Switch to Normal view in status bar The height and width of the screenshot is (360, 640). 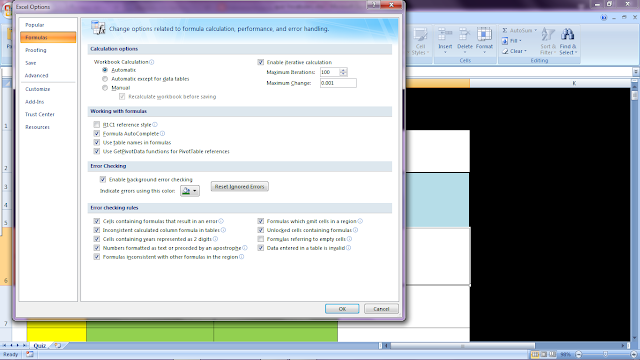click(x=535, y=354)
